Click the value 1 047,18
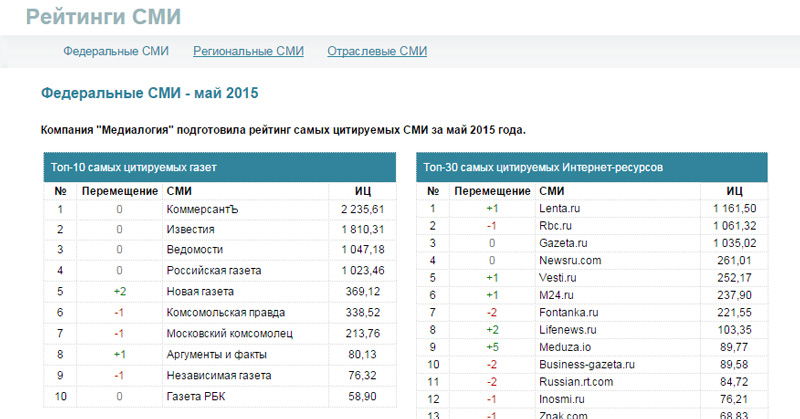 362,250
